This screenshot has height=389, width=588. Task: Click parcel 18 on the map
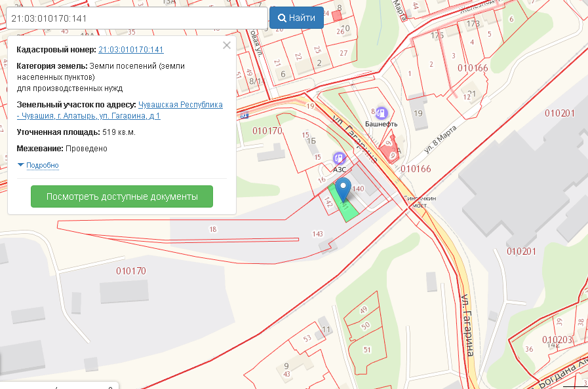tap(212, 229)
